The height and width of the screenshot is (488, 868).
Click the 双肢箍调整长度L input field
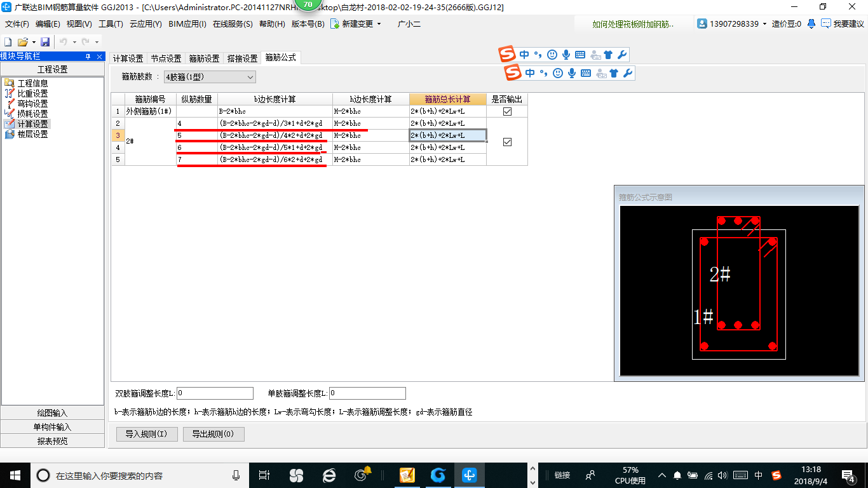tap(215, 393)
